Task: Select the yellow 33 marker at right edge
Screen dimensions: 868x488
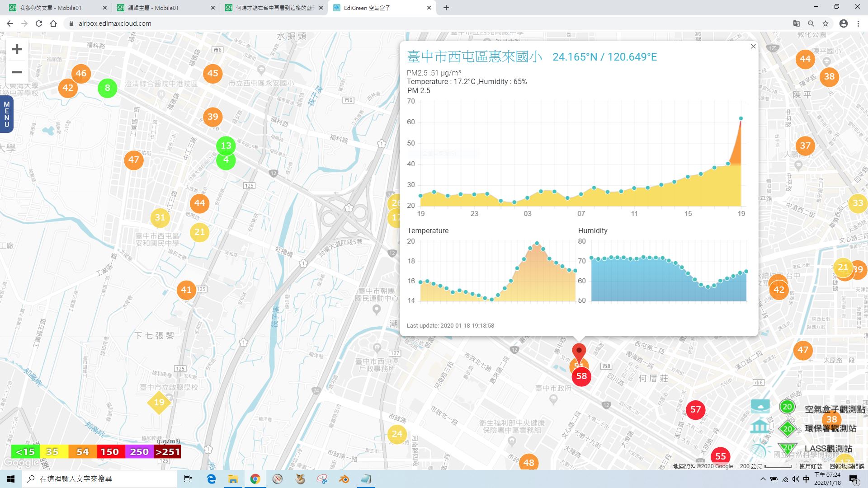Action: point(858,203)
